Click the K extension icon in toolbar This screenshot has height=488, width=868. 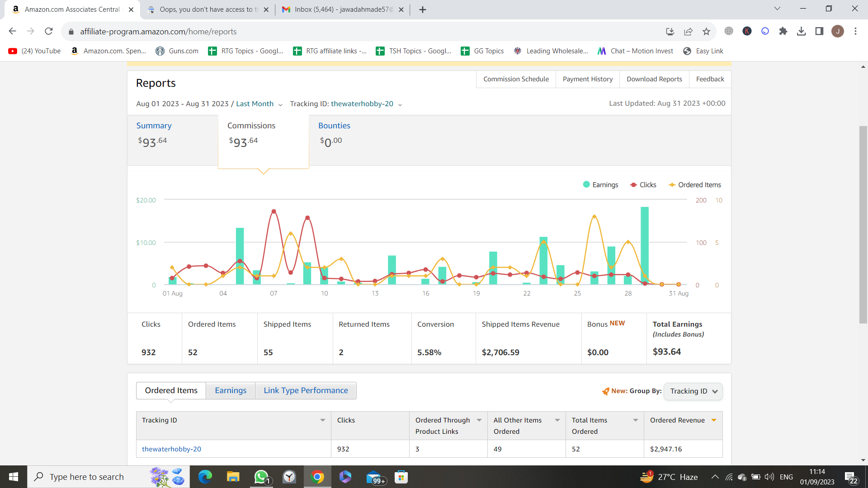747,31
